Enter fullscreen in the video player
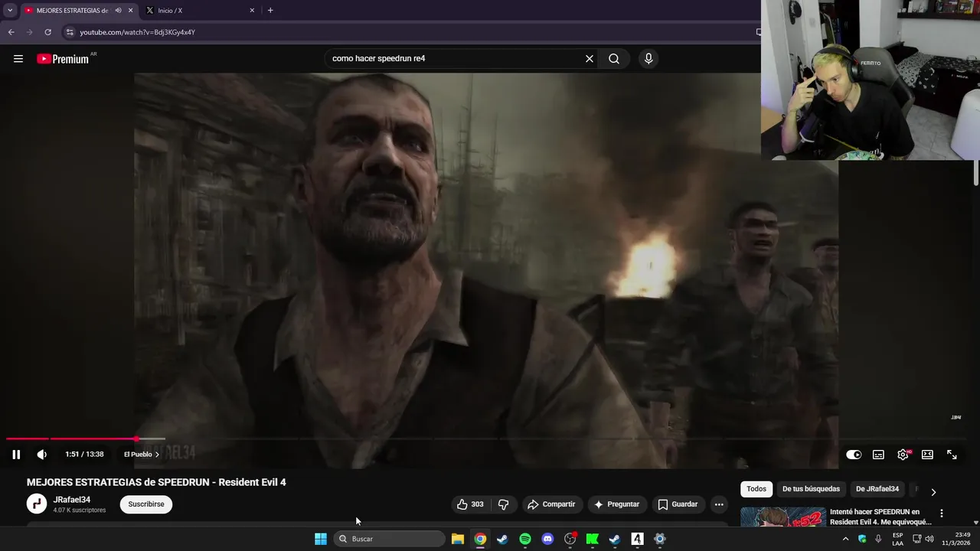The height and width of the screenshot is (551, 980). tap(952, 455)
